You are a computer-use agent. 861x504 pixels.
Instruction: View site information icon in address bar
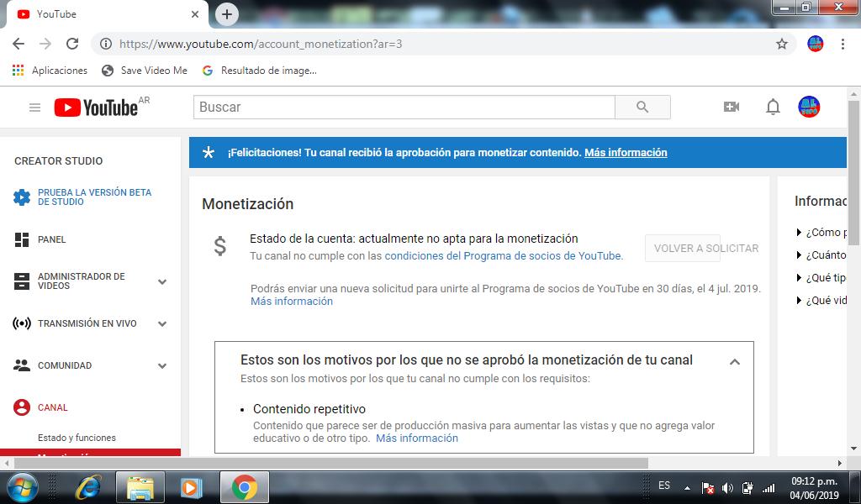click(x=106, y=44)
